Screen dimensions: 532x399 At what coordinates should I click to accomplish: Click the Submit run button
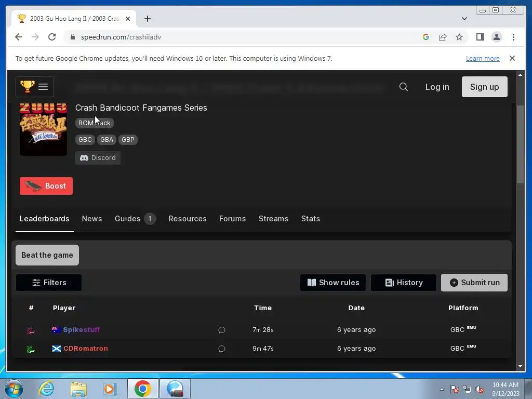point(474,283)
